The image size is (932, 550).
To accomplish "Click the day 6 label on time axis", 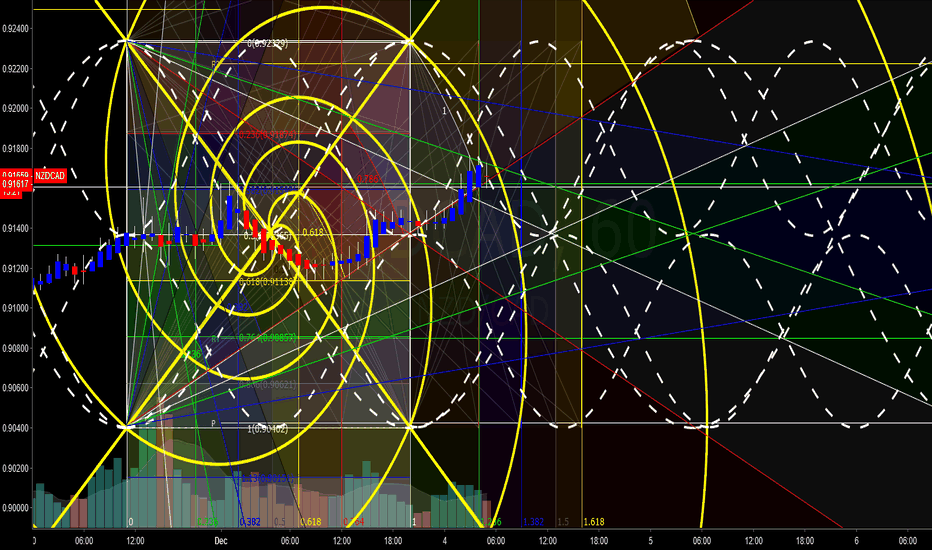I will point(857,540).
